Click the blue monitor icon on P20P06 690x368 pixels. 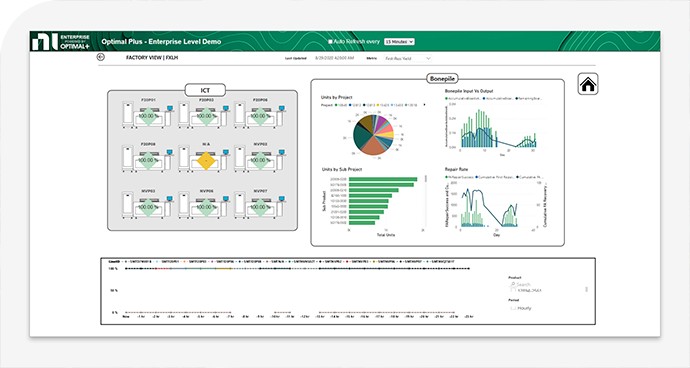pyautogui.click(x=281, y=108)
